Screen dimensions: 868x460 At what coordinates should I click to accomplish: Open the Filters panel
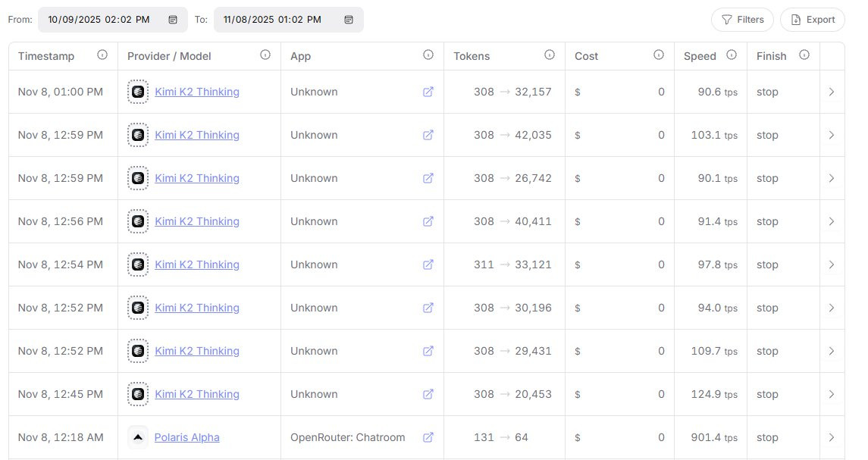742,20
